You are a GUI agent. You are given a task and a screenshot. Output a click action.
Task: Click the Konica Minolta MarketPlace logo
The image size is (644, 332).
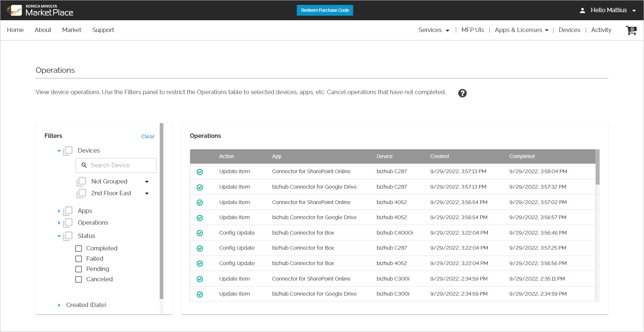40,10
